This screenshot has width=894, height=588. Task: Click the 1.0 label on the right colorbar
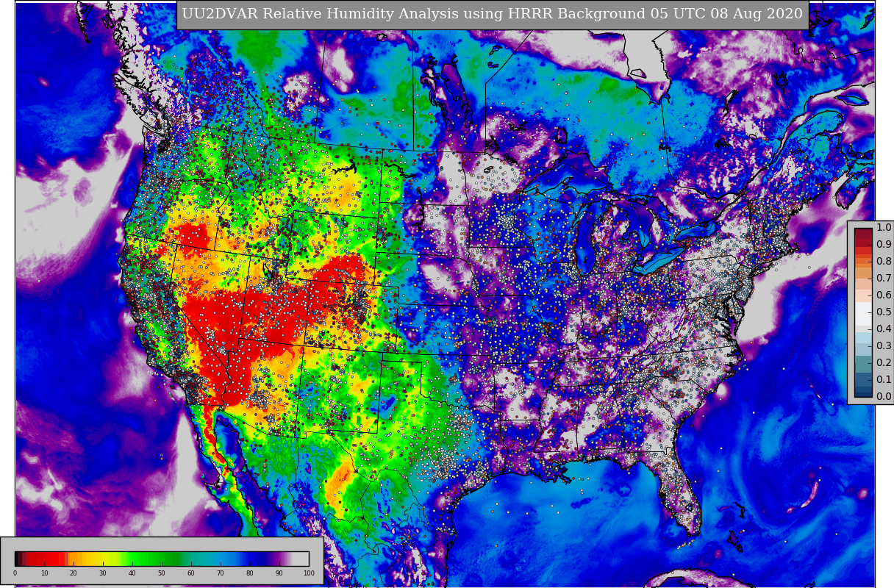[884, 228]
